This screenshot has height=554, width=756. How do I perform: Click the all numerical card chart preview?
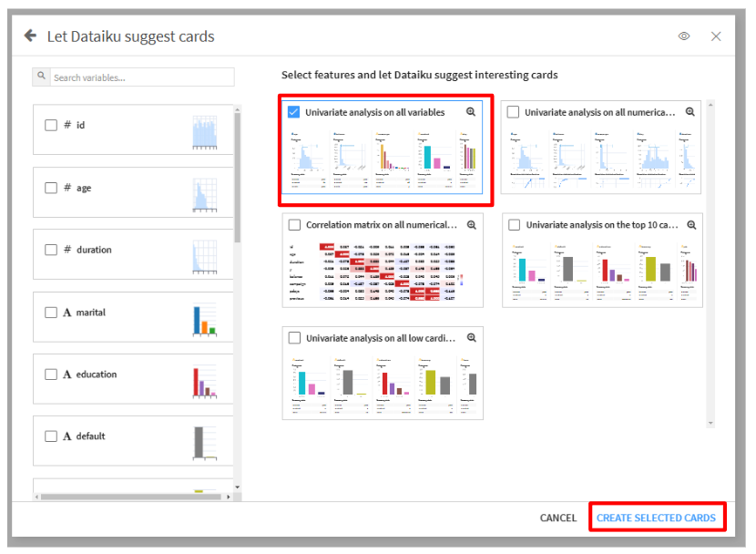pyautogui.click(x=603, y=159)
